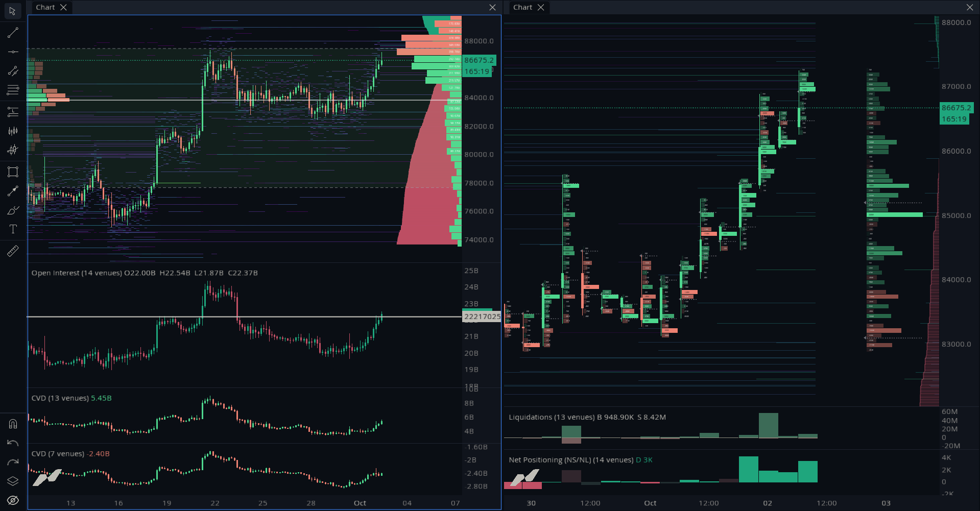Click the 74000.0 label on left price axis
980x511 pixels.
coord(479,239)
